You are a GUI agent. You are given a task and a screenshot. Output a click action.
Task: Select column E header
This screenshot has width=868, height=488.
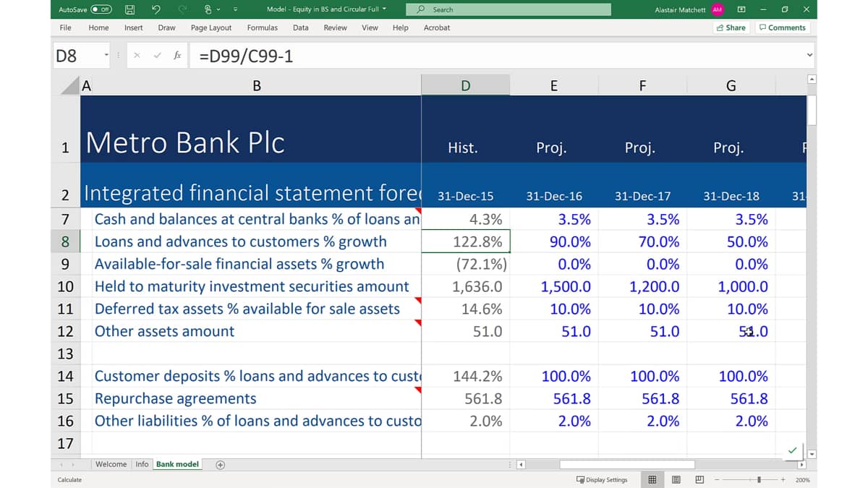tap(554, 86)
